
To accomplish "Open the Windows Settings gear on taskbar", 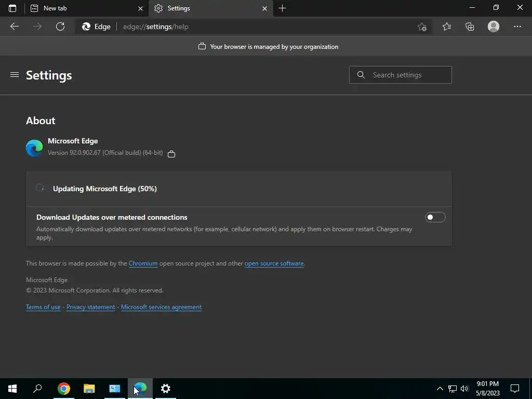I will coord(166,389).
